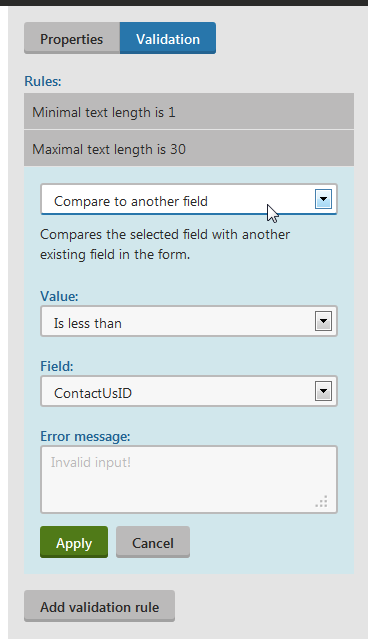Click the Value: label
The width and height of the screenshot is (368, 639).
[x=59, y=296]
